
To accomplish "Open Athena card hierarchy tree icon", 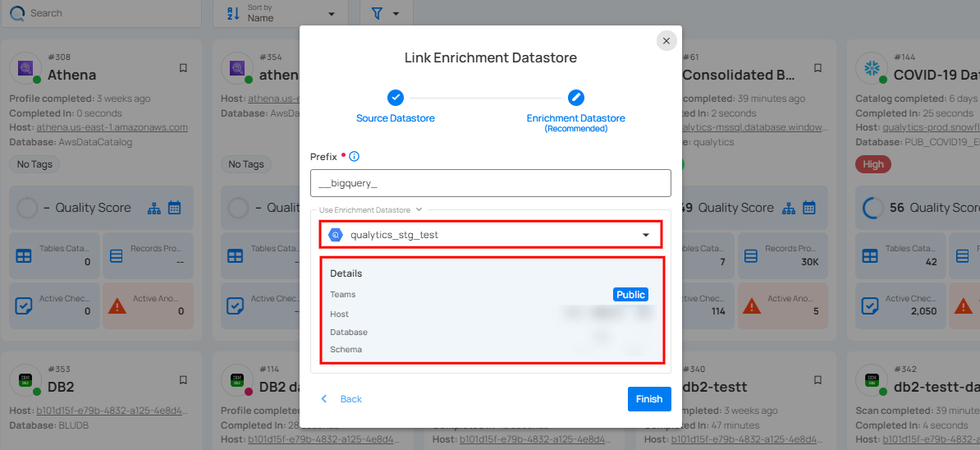I will [154, 208].
